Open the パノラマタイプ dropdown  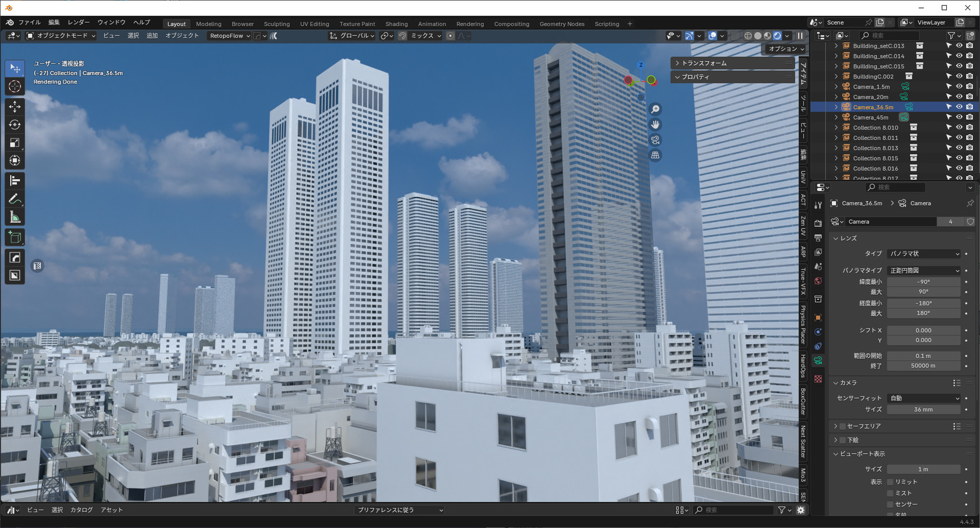pos(924,271)
